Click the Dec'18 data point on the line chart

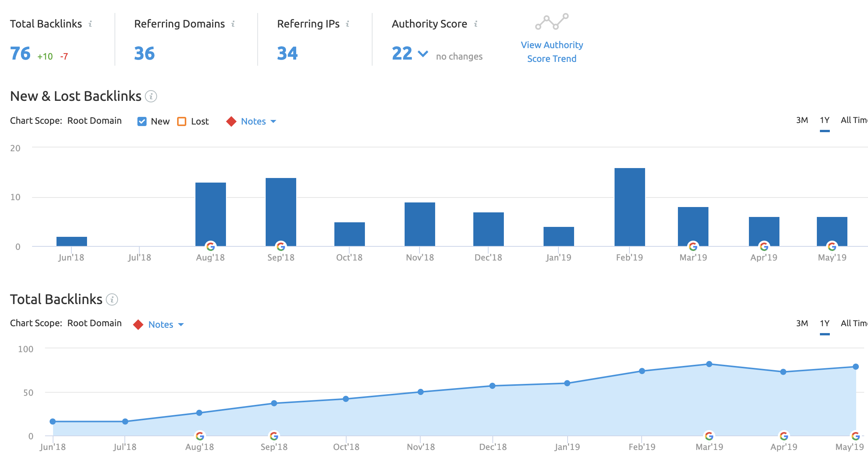[492, 386]
